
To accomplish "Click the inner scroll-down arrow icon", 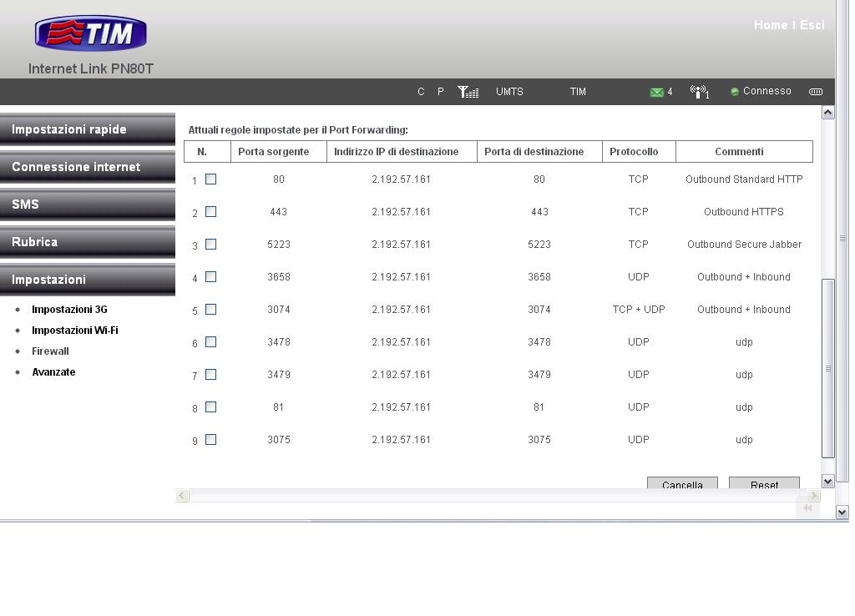I will click(827, 481).
